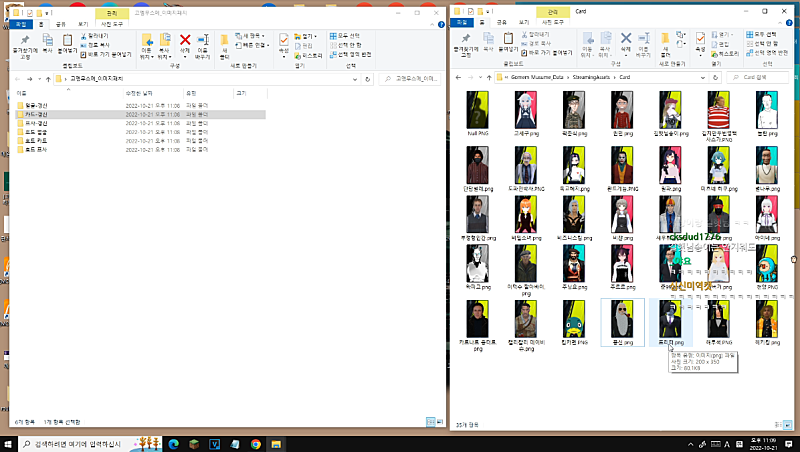Pin to Quick access in left window
Screen dimensions: 800x452
(25, 46)
